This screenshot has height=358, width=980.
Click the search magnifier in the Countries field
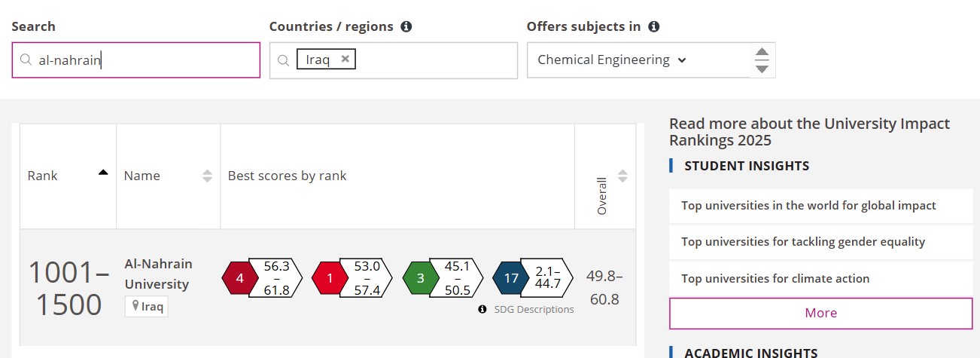click(284, 60)
